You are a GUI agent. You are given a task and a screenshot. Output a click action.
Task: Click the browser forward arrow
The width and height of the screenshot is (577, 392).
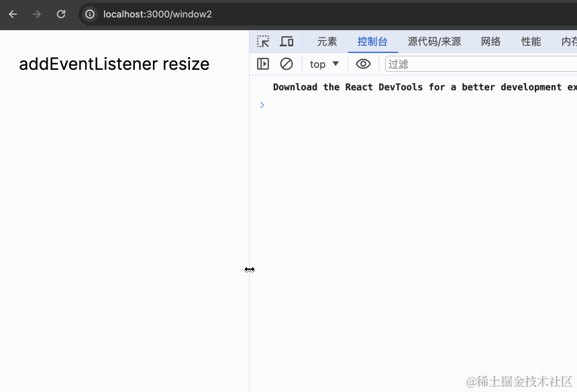[x=36, y=14]
